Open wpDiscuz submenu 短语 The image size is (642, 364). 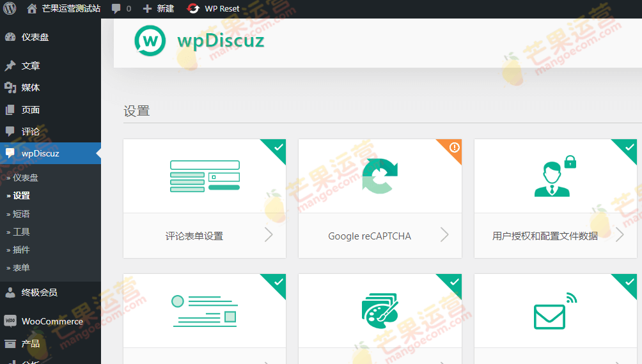pyautogui.click(x=21, y=214)
